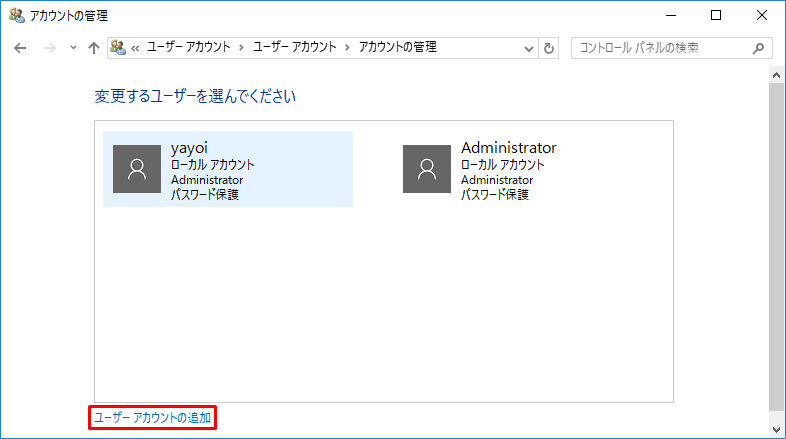Go up one level with the up arrow
The height and width of the screenshot is (439, 786).
(x=94, y=48)
